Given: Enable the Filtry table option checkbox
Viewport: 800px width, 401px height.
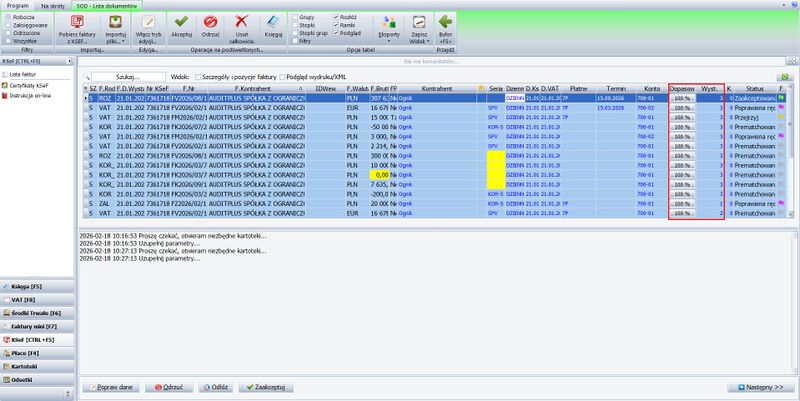Looking at the screenshot, I should point(295,41).
